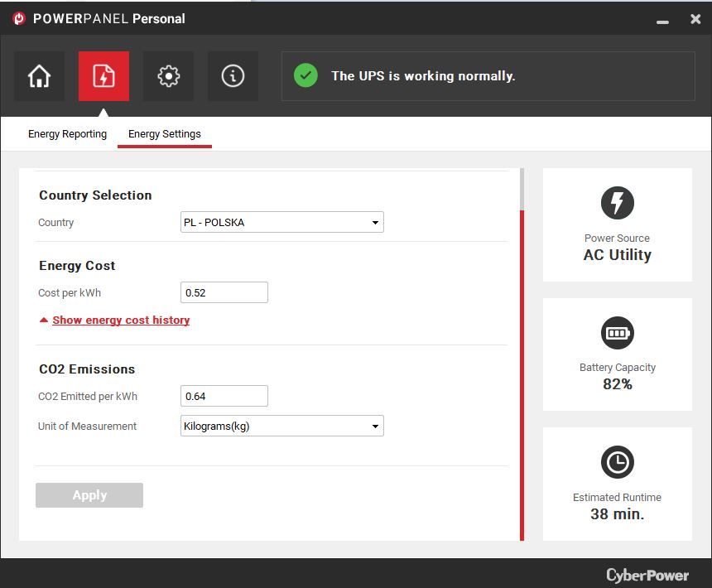Image resolution: width=712 pixels, height=588 pixels.
Task: Open the Information icon
Action: pos(233,76)
